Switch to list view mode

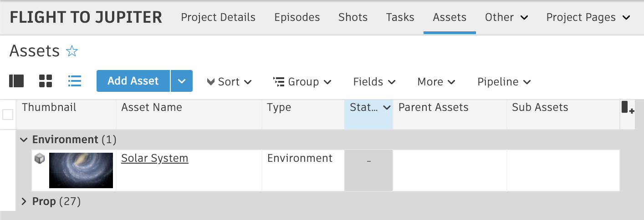pyautogui.click(x=74, y=81)
